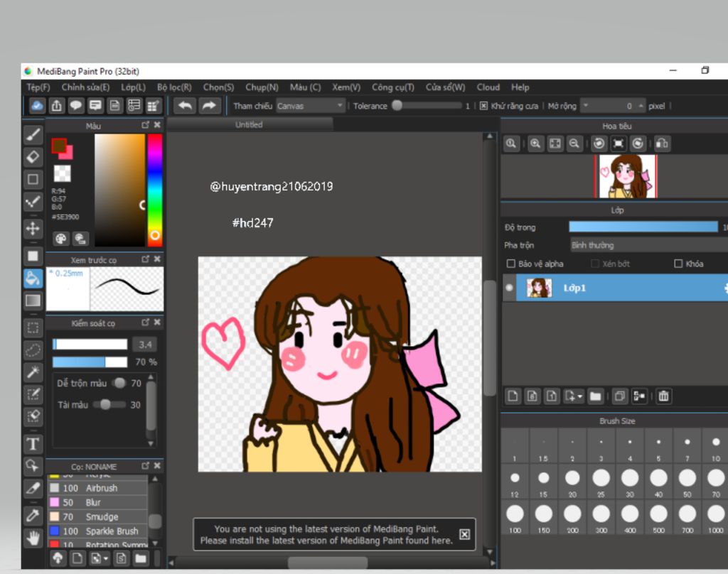Screen dimensions: 728x574
Task: Zoom out using the navigator minus magnifier
Action: point(574,143)
